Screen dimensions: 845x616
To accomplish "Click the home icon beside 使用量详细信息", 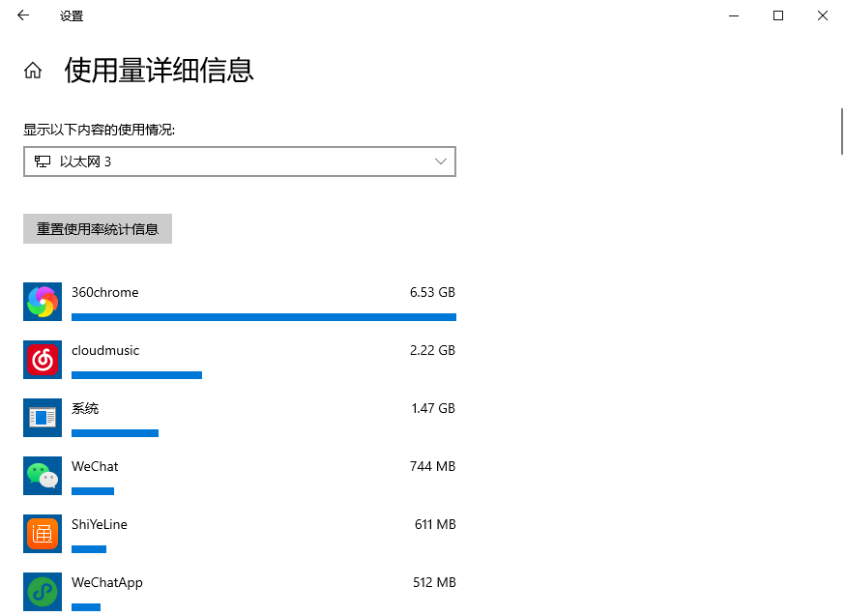I will click(x=32, y=71).
